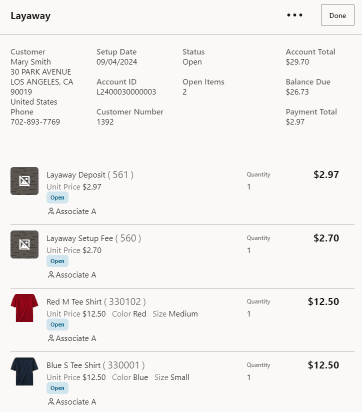Image resolution: width=362 pixels, height=412 pixels.
Task: Select the Layaway Deposit placeholder image icon
Action: 24,181
